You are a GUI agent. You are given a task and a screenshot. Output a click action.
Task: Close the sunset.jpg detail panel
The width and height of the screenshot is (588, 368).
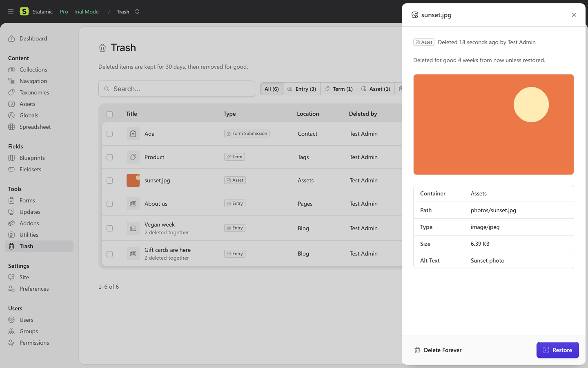574,15
